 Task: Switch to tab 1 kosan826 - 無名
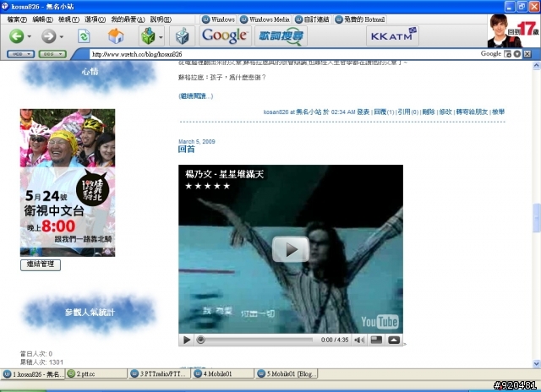[33, 373]
